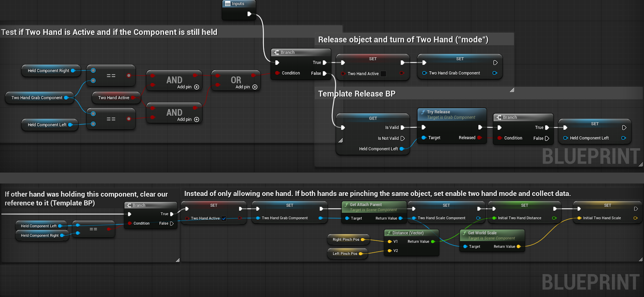The width and height of the screenshot is (644, 297).
Task: Click Add pin on the OR node
Action: (254, 87)
